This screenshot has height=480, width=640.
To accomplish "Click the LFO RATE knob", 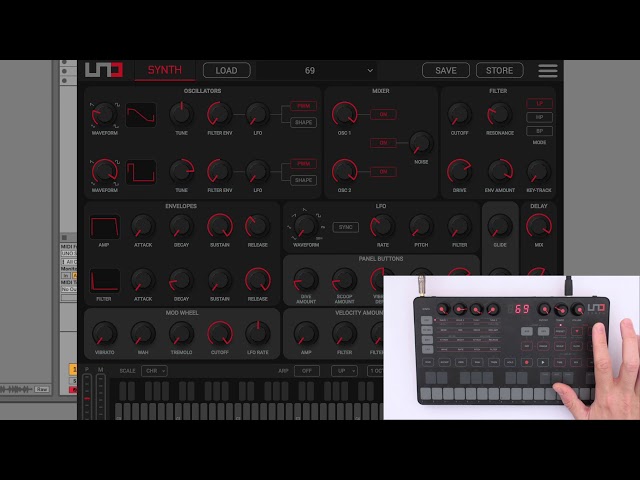I will point(382,226).
